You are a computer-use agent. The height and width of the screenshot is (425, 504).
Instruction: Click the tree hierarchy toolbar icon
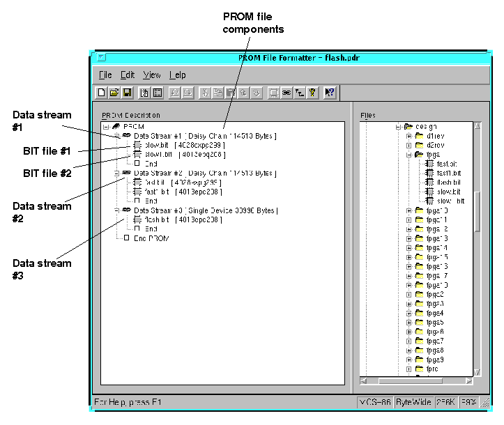[x=299, y=93]
